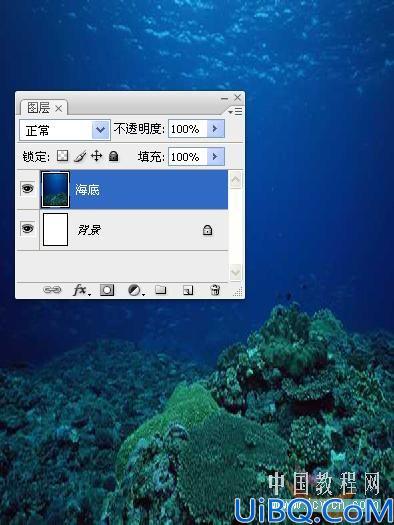The image size is (394, 525).
Task: Click the 背景 layer lock icon
Action: point(208,230)
